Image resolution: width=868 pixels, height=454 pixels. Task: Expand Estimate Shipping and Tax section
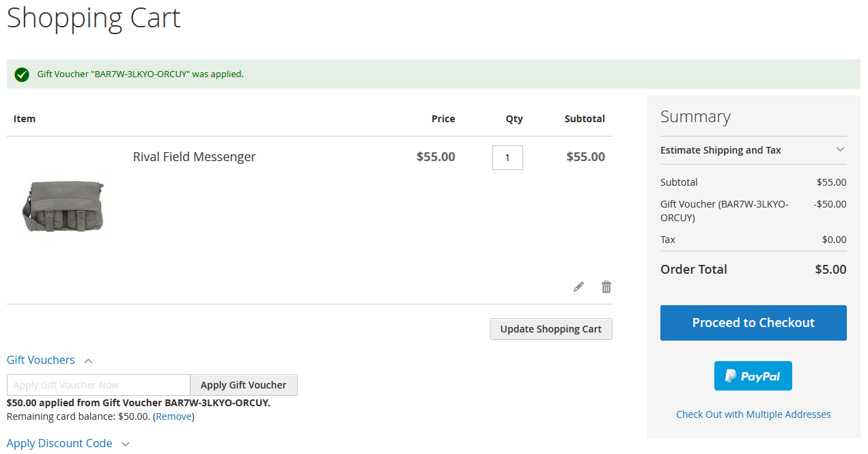(x=720, y=150)
